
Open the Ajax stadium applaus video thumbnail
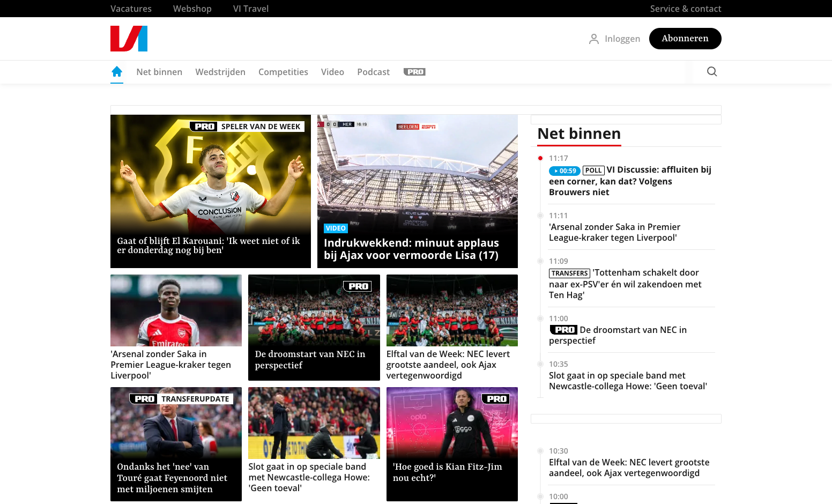[x=418, y=191]
